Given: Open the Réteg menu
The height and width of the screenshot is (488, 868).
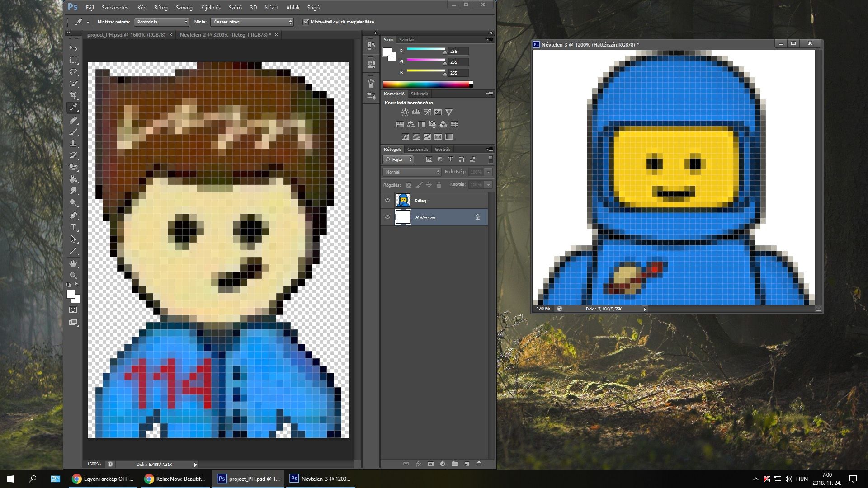Looking at the screenshot, I should point(161,8).
